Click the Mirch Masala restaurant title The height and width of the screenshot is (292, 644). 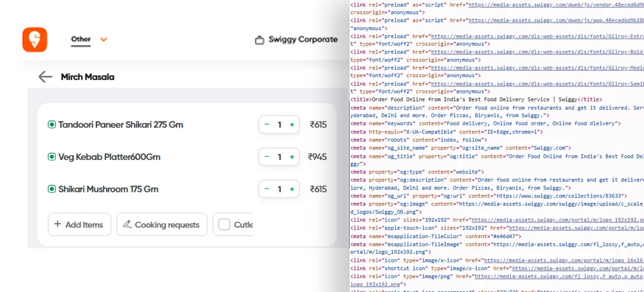coord(87,76)
